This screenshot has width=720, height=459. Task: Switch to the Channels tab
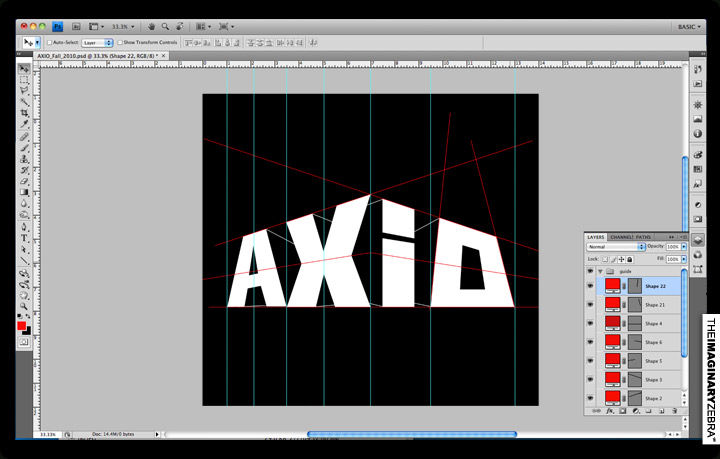coord(621,236)
